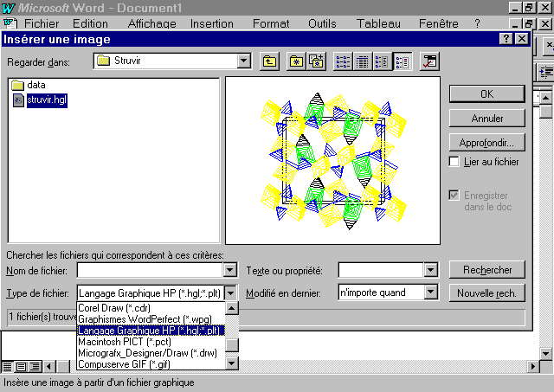
Task: Switch to Normal view button in Word
Action: [x=7, y=367]
